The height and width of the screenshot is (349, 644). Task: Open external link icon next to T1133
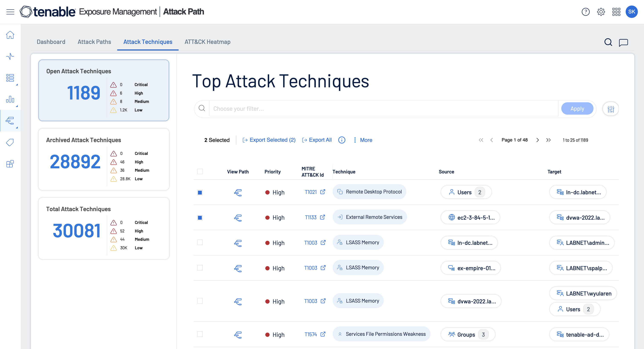[322, 217]
